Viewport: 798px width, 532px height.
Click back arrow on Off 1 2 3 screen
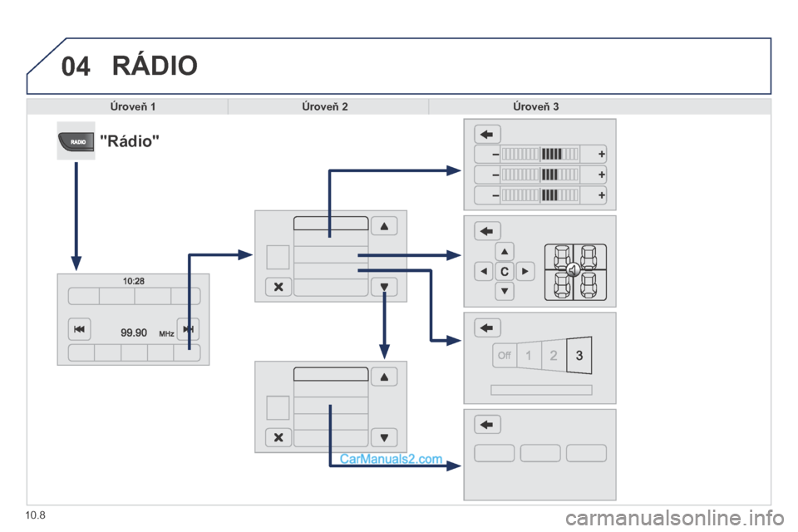click(x=487, y=328)
